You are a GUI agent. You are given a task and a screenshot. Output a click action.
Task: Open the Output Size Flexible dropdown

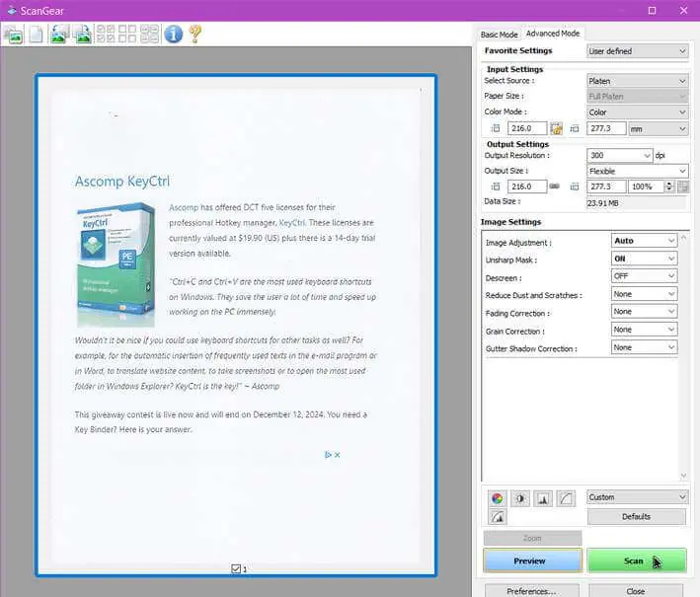tap(637, 171)
